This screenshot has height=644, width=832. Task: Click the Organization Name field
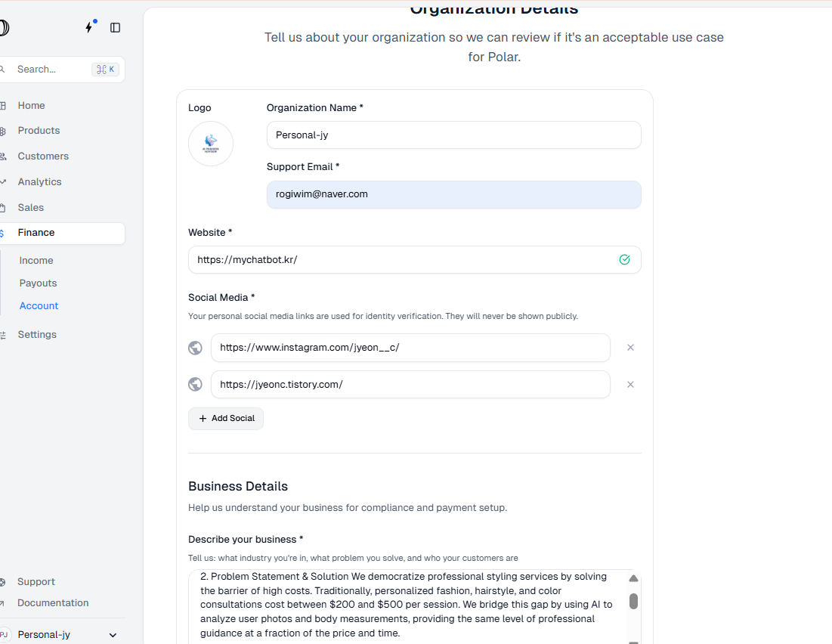pyautogui.click(x=453, y=135)
